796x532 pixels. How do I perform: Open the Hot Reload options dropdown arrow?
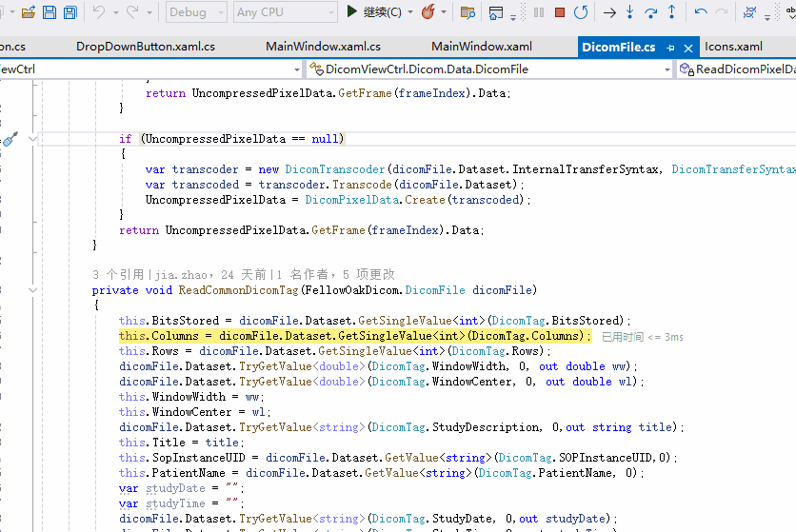[444, 12]
